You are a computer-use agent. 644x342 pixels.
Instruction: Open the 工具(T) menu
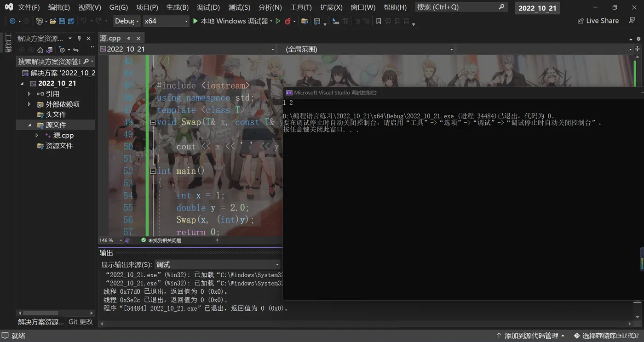301,7
